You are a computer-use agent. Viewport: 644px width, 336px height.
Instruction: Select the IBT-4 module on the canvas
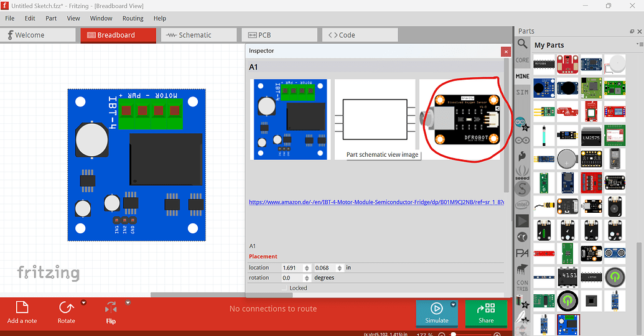[x=137, y=165]
